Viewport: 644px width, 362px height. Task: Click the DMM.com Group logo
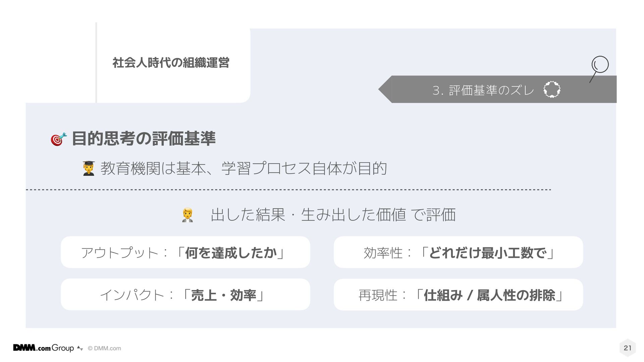[44, 348]
